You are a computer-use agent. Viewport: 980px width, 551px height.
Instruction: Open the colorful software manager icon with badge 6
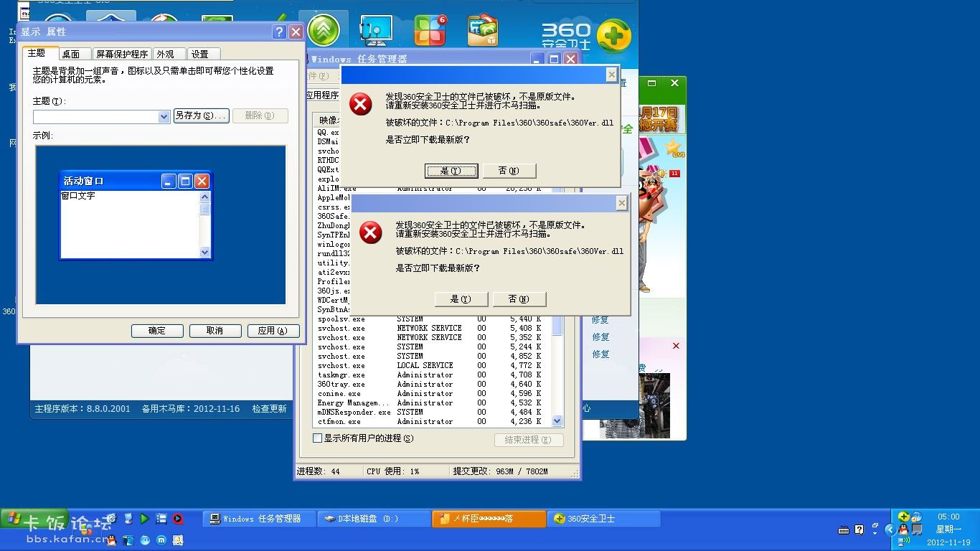[x=430, y=31]
